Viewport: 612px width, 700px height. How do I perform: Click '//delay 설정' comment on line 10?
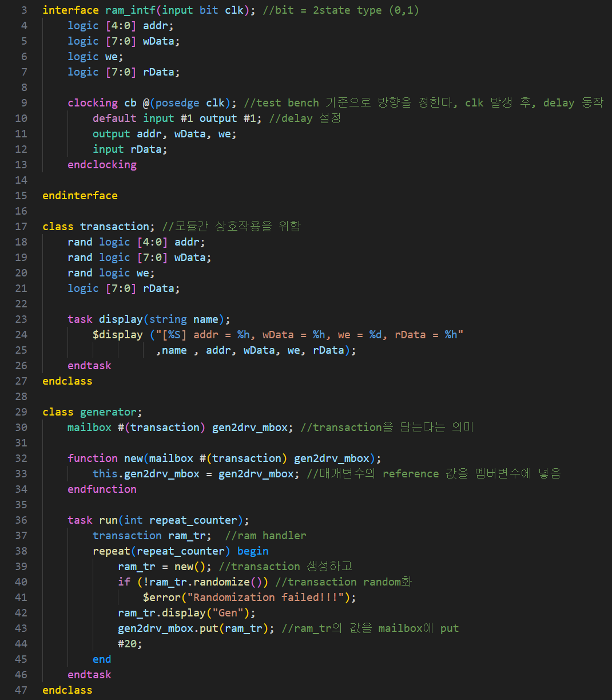(x=305, y=118)
